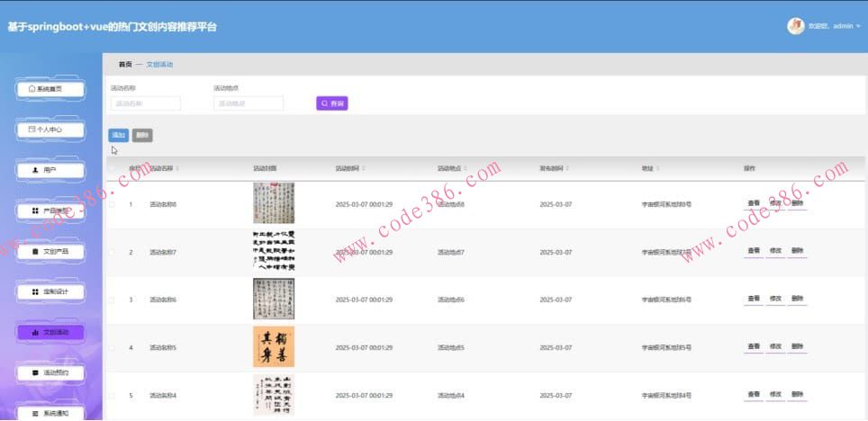Open the 文创产品 sidebar menu

(x=50, y=251)
